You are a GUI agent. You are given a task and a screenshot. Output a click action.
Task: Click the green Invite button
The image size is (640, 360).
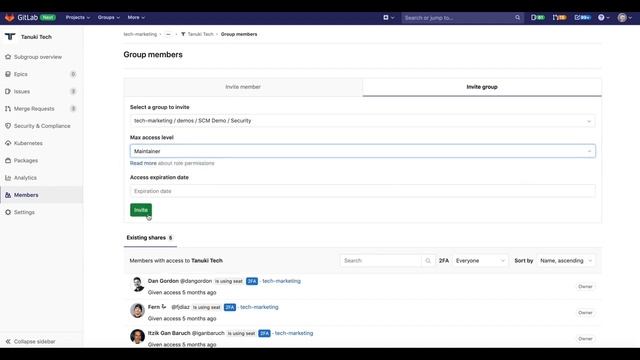(x=141, y=210)
